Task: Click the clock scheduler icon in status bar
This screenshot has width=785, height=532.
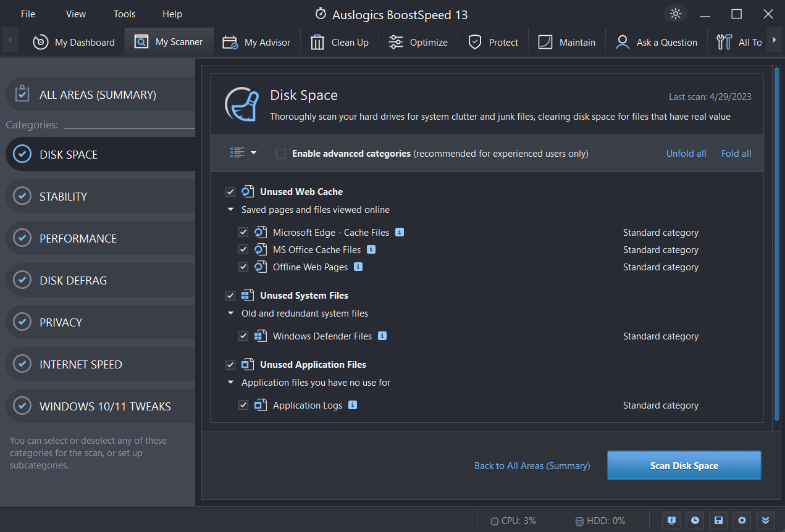Action: point(695,520)
